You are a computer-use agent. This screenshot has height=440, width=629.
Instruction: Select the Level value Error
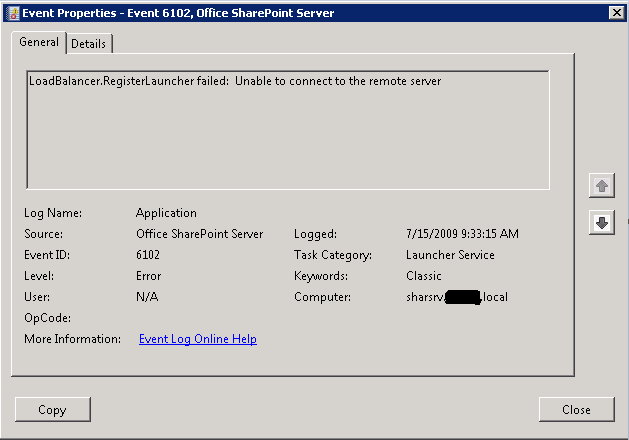[x=148, y=276]
